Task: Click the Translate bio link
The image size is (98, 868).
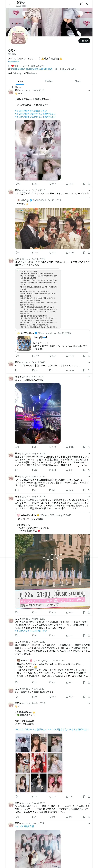Action: point(14,62)
